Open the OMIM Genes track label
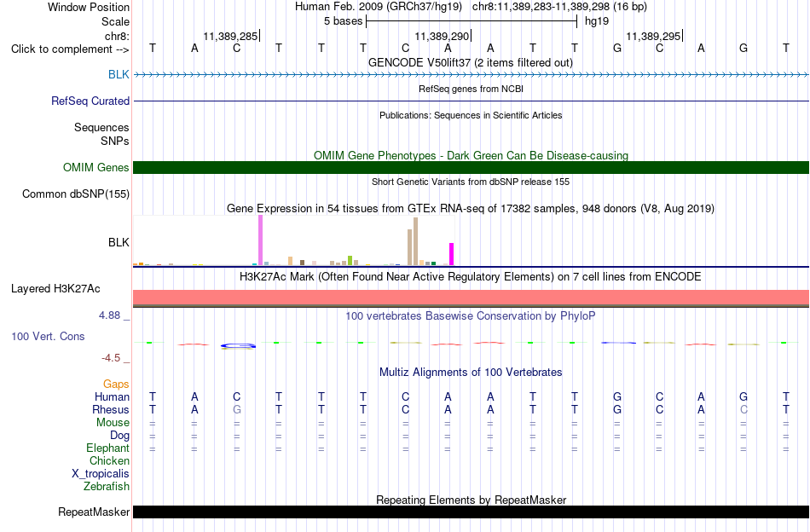810x532 pixels. click(96, 167)
